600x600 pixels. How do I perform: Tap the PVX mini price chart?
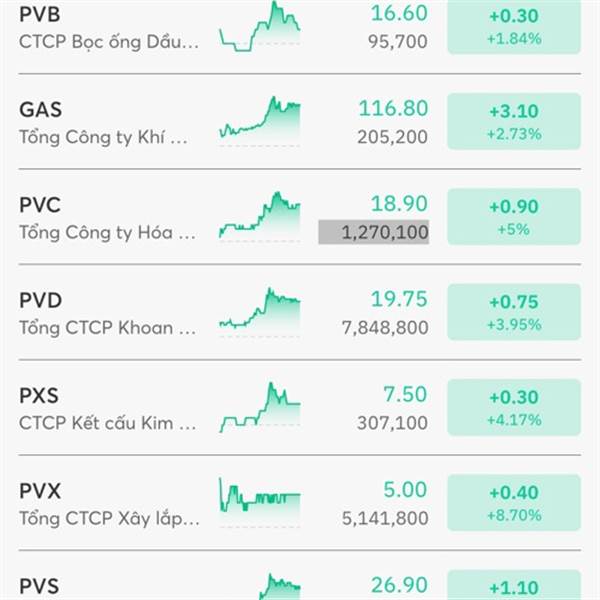click(259, 502)
